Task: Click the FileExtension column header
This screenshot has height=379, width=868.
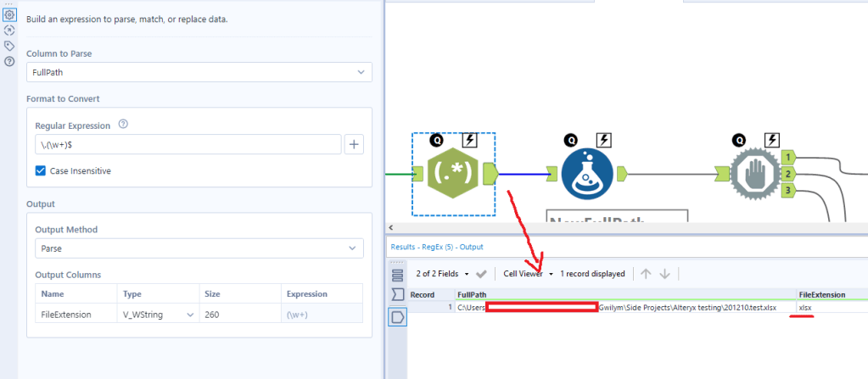Action: point(822,294)
